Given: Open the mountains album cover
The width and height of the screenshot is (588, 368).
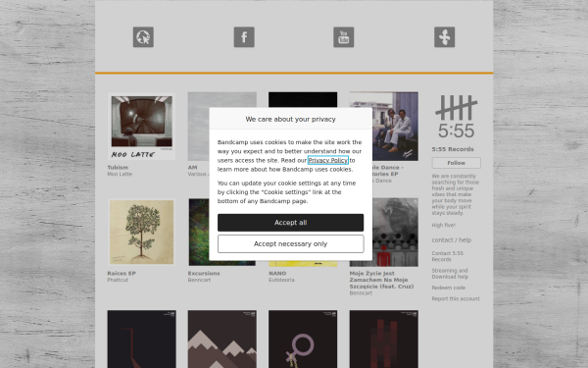Looking at the screenshot, I should (x=222, y=340).
